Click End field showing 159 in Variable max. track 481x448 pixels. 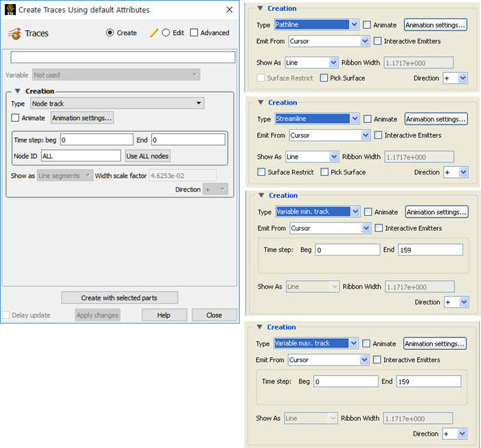[429, 381]
